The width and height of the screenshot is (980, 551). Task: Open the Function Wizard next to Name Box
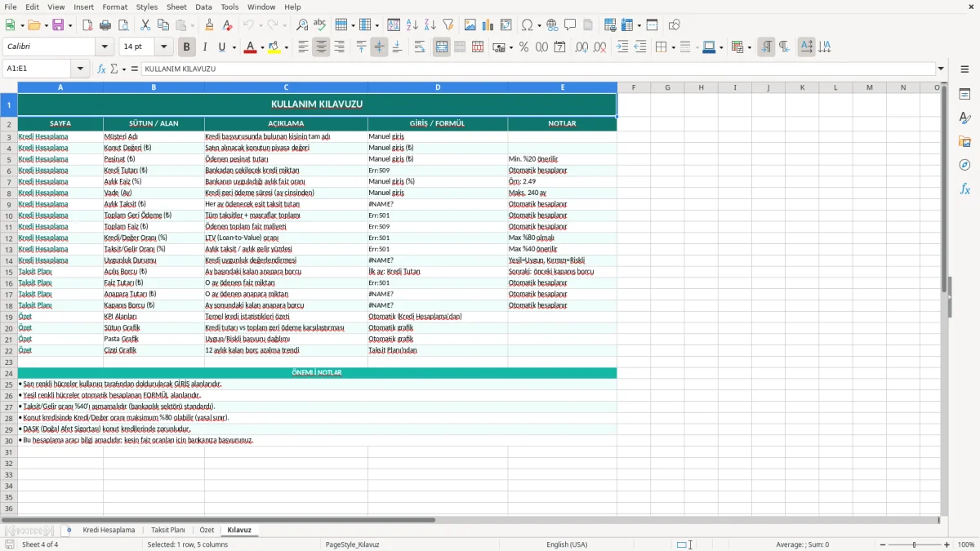(x=102, y=69)
